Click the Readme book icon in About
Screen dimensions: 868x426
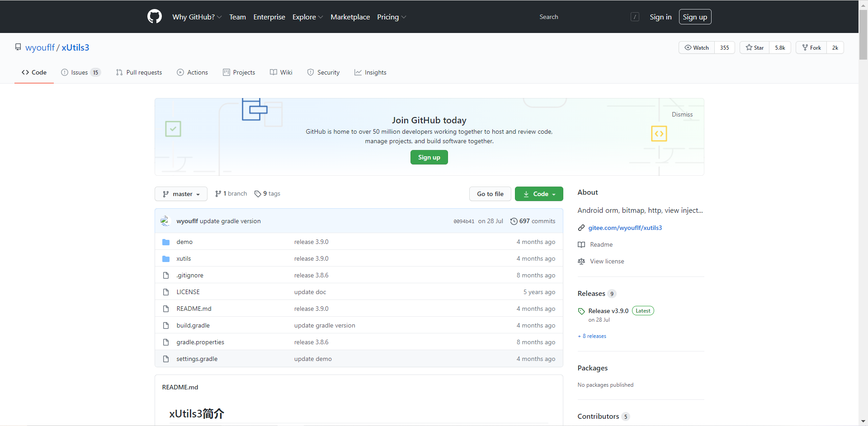pos(581,245)
